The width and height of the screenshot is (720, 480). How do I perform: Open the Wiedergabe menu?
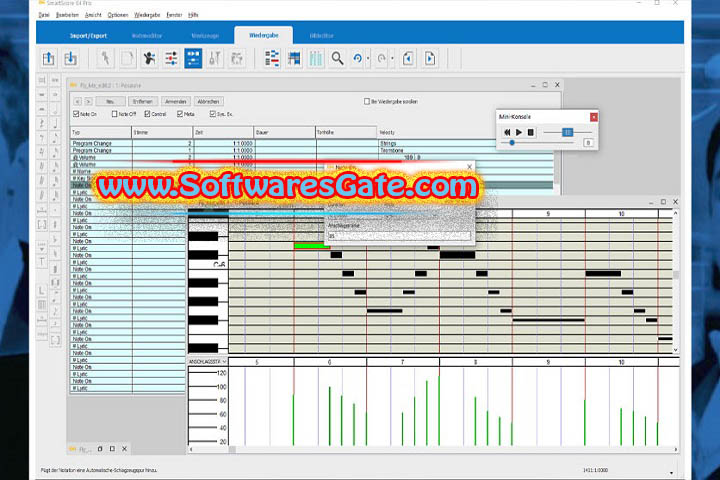click(147, 15)
